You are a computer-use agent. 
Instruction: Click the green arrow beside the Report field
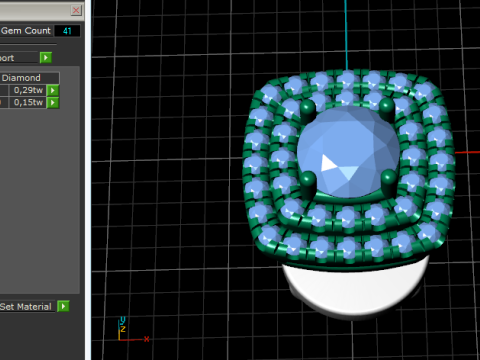click(46, 58)
